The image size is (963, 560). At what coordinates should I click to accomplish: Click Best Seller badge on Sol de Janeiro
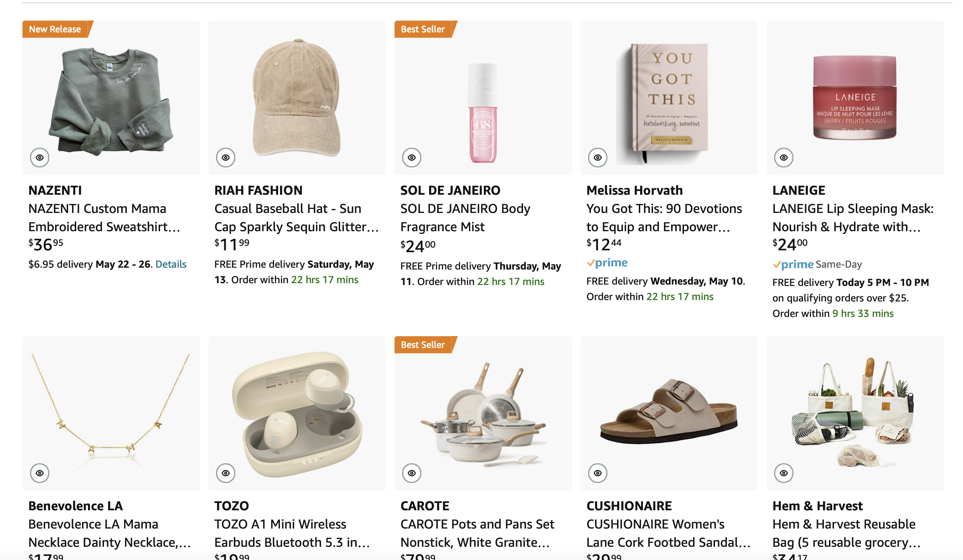423,29
